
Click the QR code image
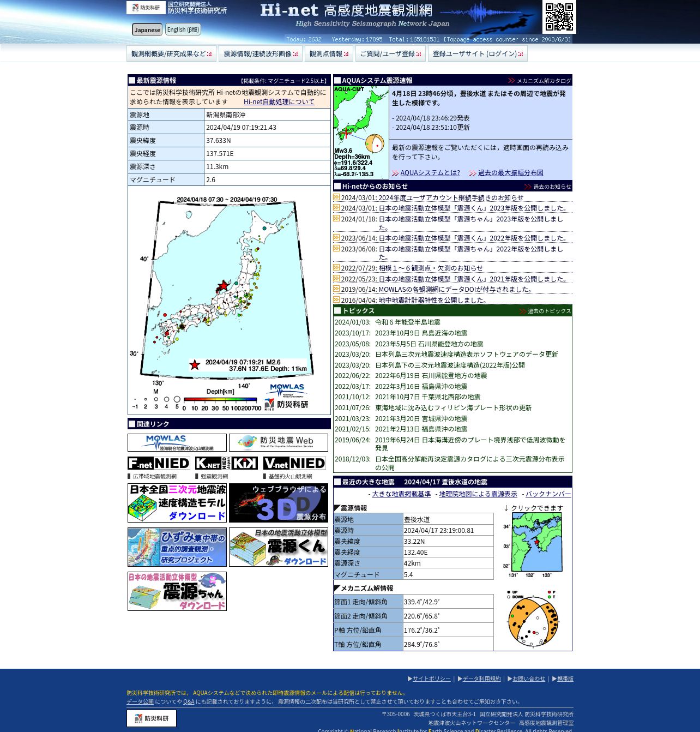(559, 17)
